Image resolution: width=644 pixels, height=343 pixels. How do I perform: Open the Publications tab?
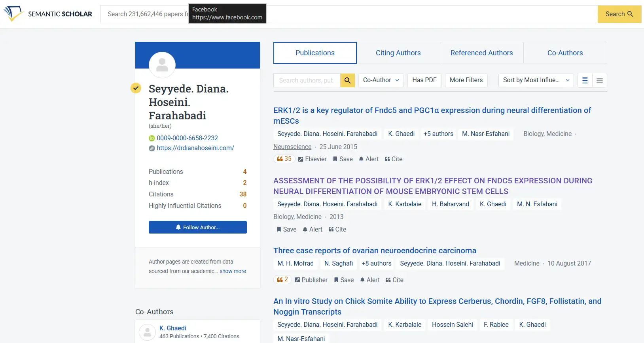(315, 53)
